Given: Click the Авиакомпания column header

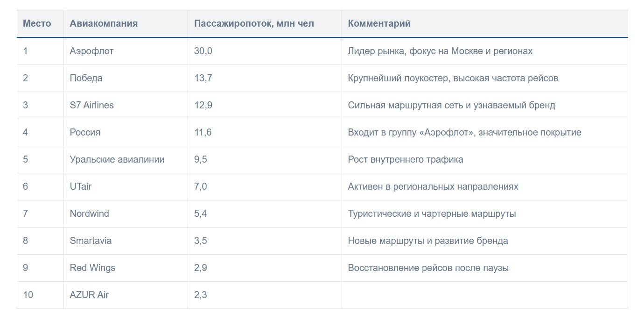Looking at the screenshot, I should (104, 23).
